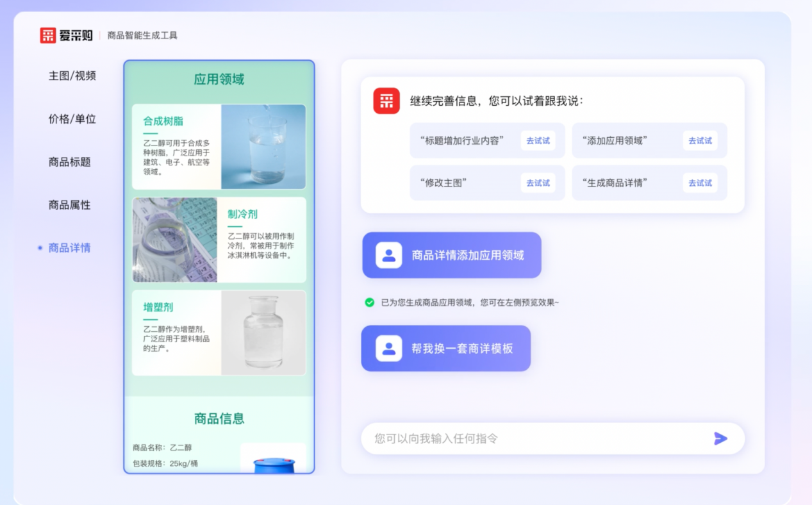Viewport: 812px width, 505px height.
Task: Click the 合成树脂 glass of water image
Action: coord(263,147)
